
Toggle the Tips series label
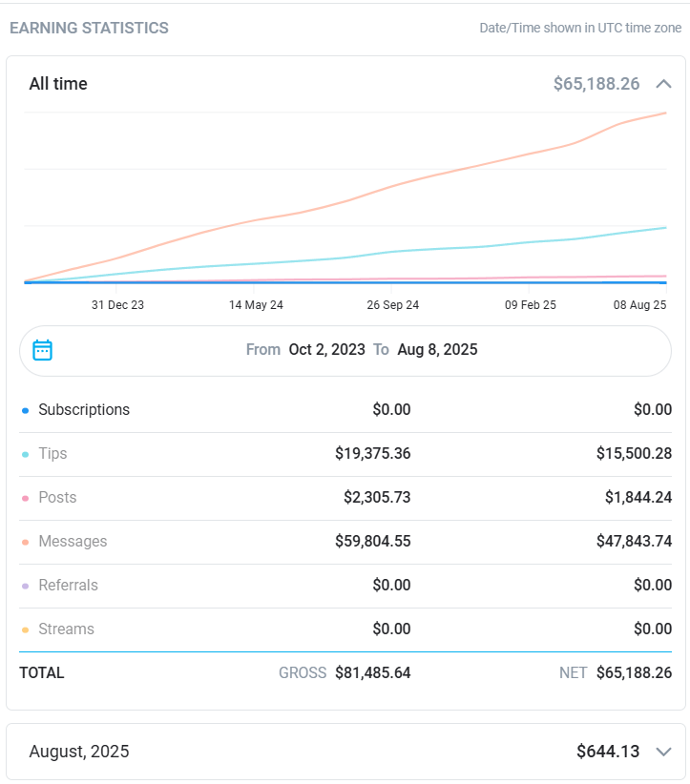[x=52, y=454]
